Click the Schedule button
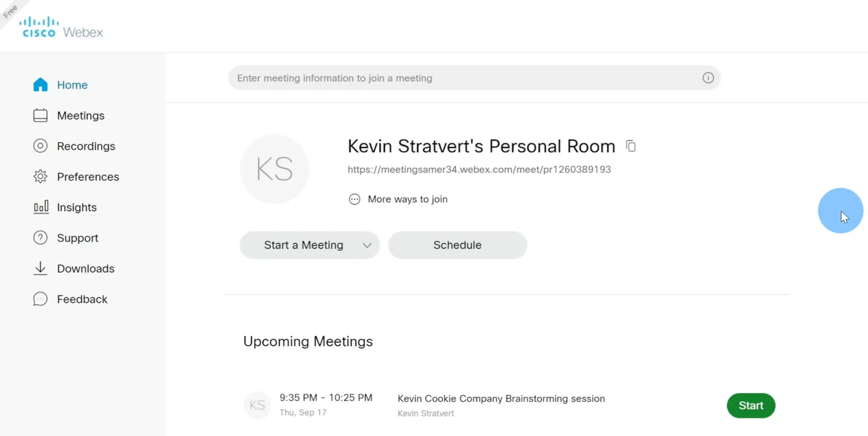This screenshot has height=436, width=868. 457,245
